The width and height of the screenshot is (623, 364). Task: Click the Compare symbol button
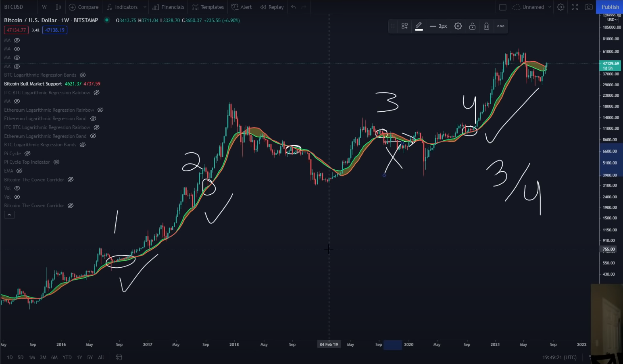click(84, 7)
